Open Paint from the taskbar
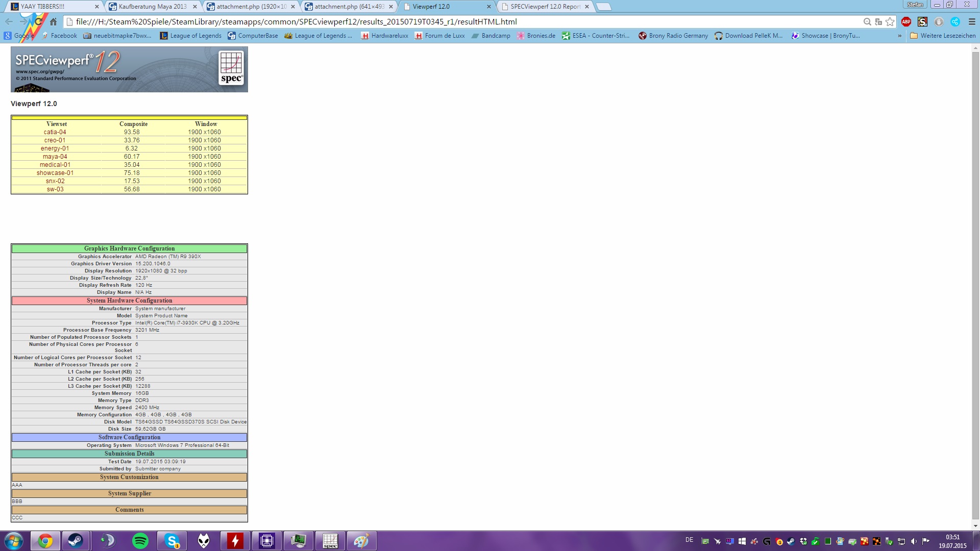 362,541
